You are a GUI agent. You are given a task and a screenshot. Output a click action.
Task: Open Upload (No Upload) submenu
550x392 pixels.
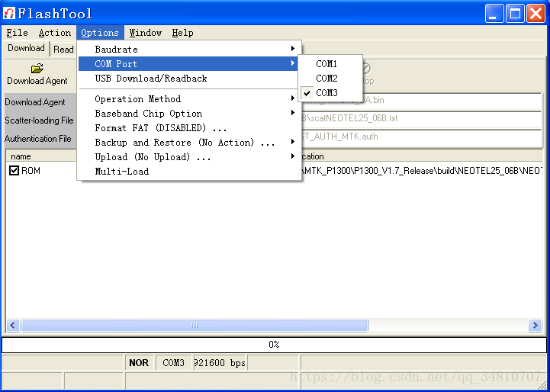pos(189,157)
